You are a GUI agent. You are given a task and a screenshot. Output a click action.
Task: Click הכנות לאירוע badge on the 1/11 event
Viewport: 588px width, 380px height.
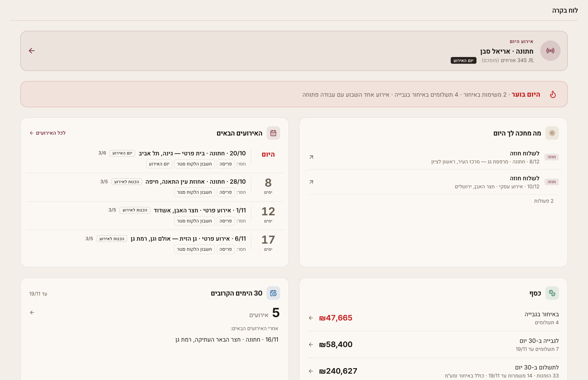(135, 210)
